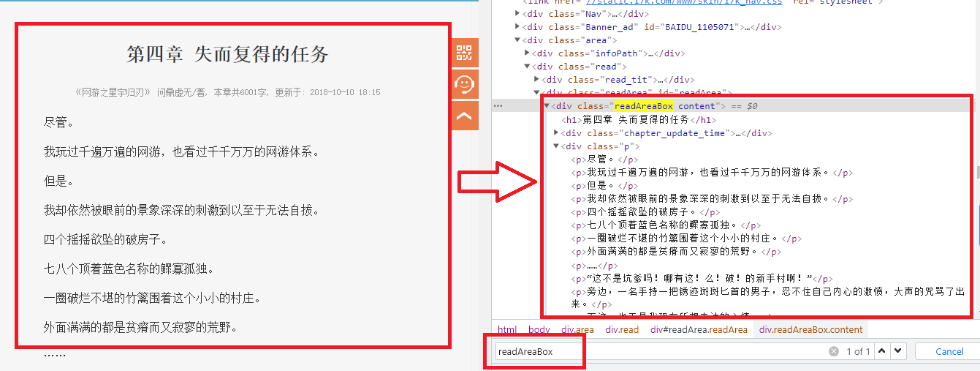Click the ellipsis actions icon beside selected node
Viewport: 980px width, 371px height.
[498, 106]
